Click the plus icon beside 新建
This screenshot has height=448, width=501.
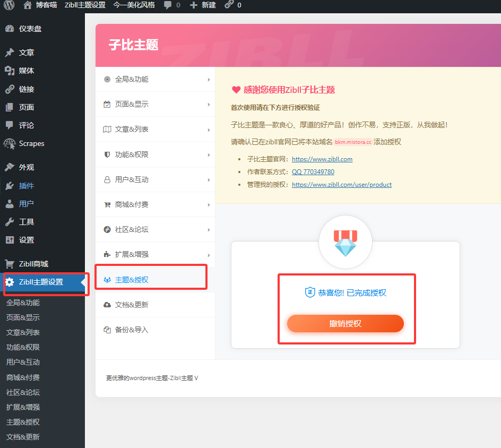click(x=193, y=5)
